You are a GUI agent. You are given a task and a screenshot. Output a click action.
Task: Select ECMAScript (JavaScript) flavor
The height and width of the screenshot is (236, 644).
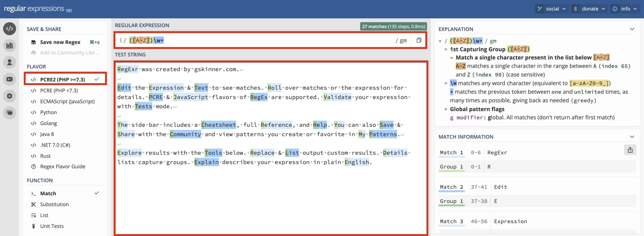67,101
